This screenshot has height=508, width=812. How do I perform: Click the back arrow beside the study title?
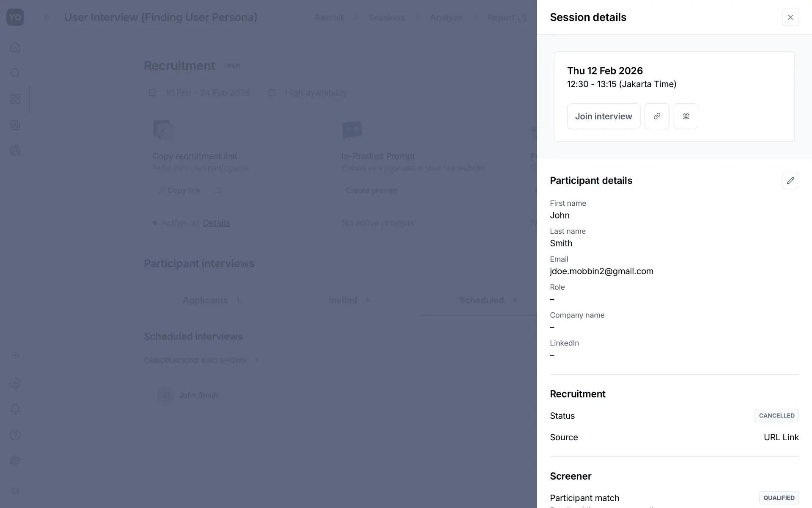47,17
